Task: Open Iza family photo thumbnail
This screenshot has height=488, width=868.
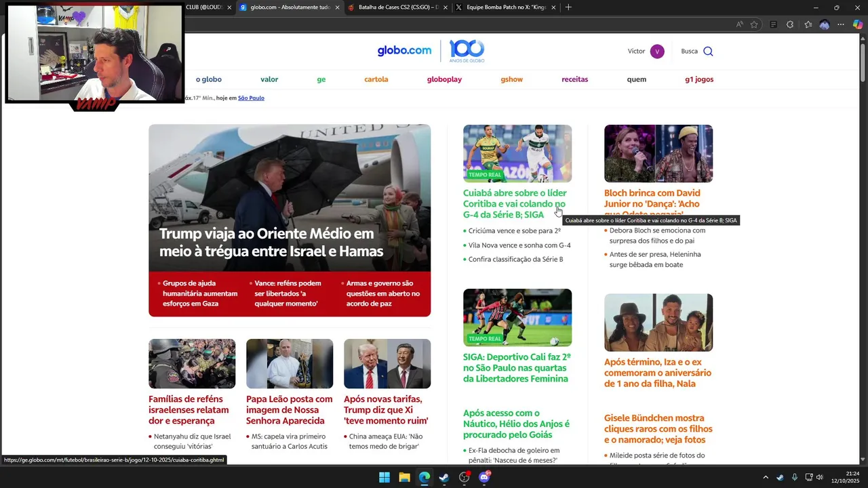Action: [x=658, y=323]
